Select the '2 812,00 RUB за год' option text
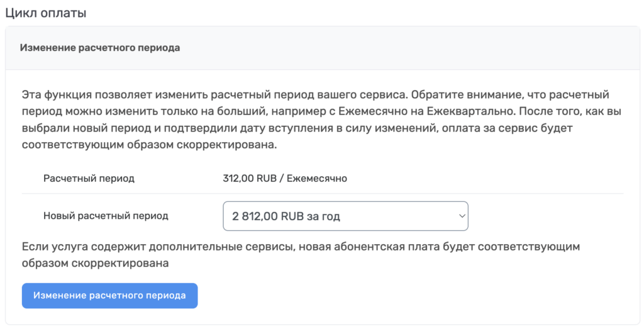 click(286, 216)
